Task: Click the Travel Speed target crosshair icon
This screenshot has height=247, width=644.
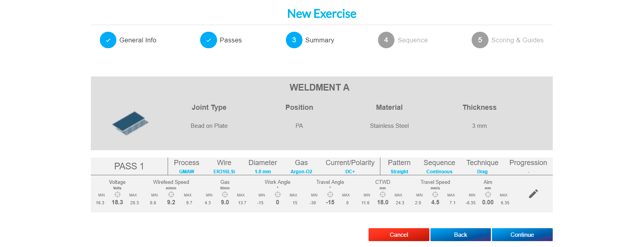Action: pos(435,194)
